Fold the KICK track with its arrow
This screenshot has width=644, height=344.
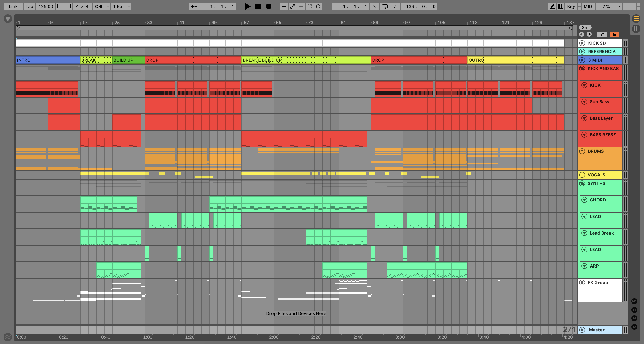[584, 85]
